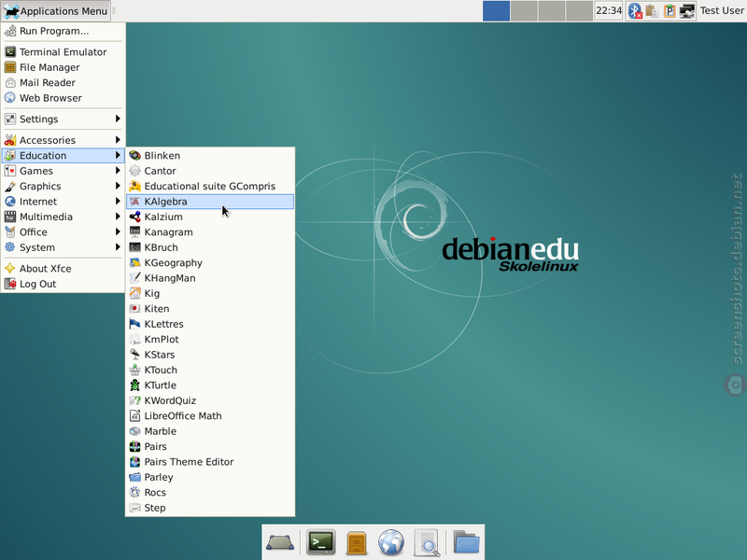Viewport: 747px width, 560px height.
Task: Open Terminal Emulator from the menu
Action: click(63, 52)
